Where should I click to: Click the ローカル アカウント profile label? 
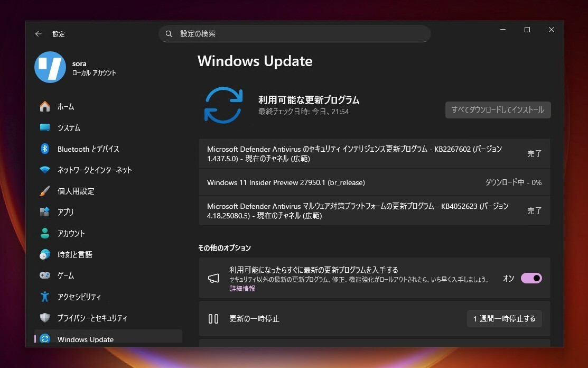click(94, 73)
